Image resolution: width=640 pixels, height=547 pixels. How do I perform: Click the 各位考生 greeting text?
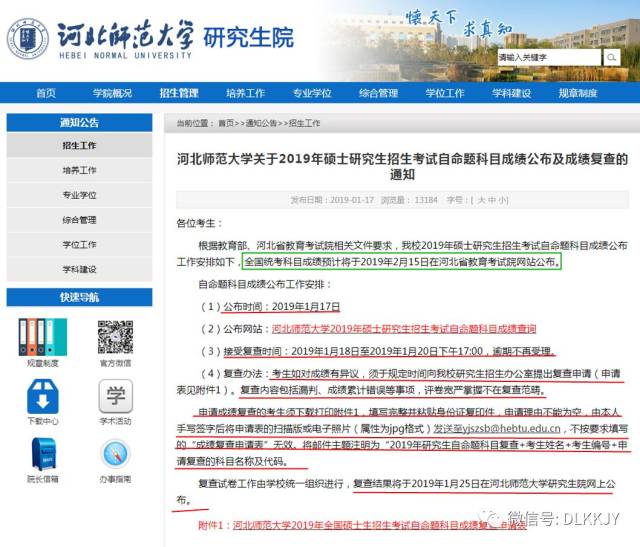point(200,223)
